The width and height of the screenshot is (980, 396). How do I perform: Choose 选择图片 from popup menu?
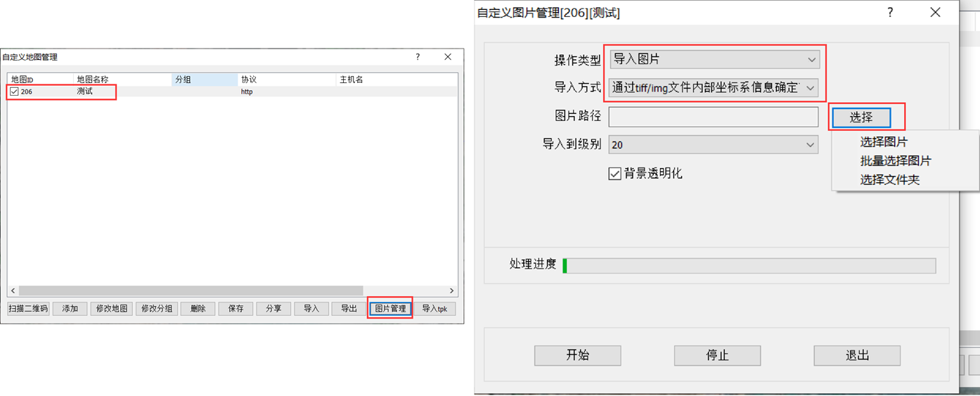click(x=884, y=142)
